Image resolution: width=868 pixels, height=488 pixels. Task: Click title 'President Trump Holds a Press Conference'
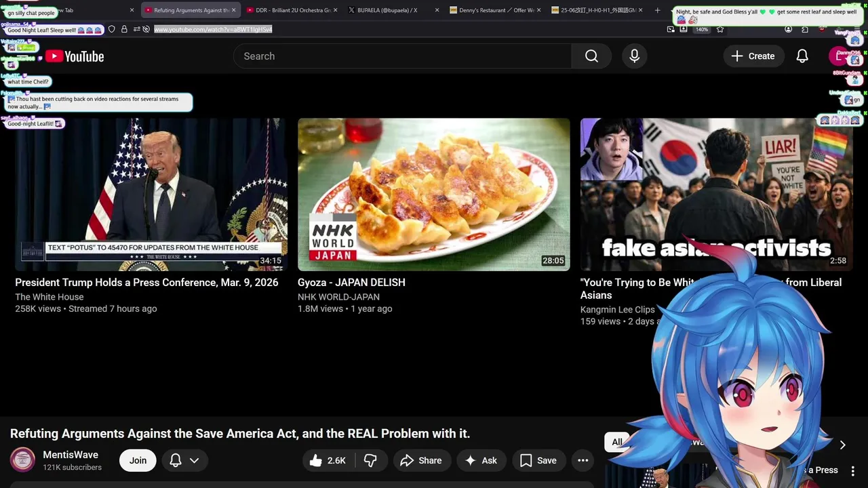tap(146, 283)
